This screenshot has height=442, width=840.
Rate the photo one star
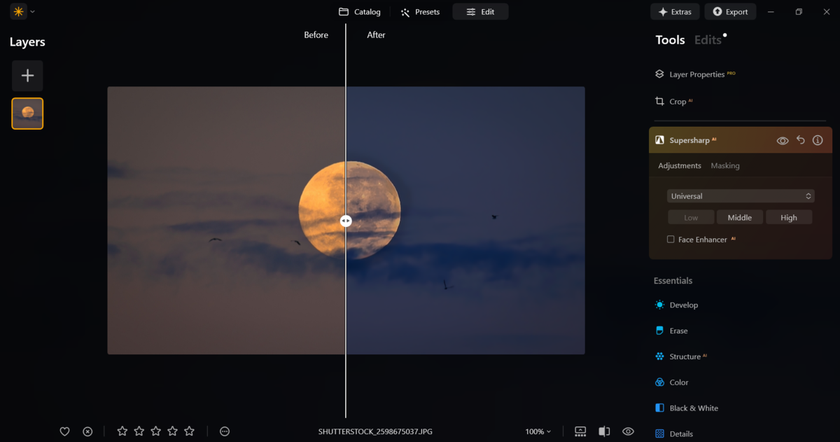click(122, 431)
